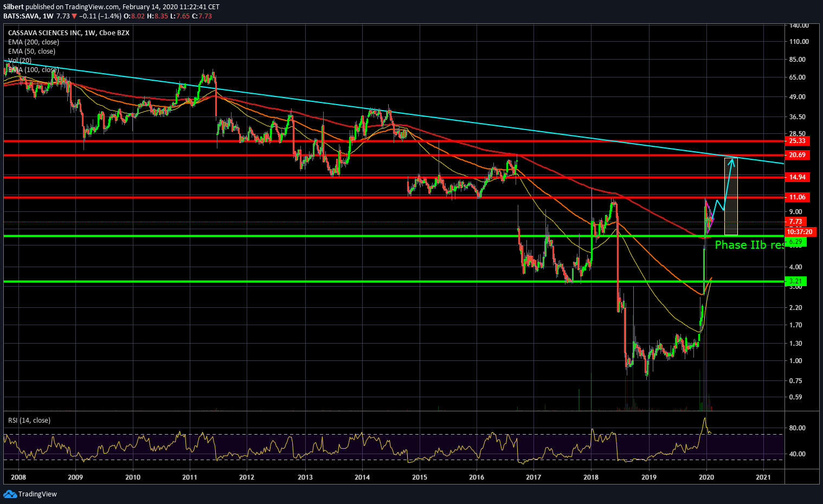Viewport: 823px width, 504px height.
Task: Click the 40.00 RSI axis value
Action: tap(798, 454)
